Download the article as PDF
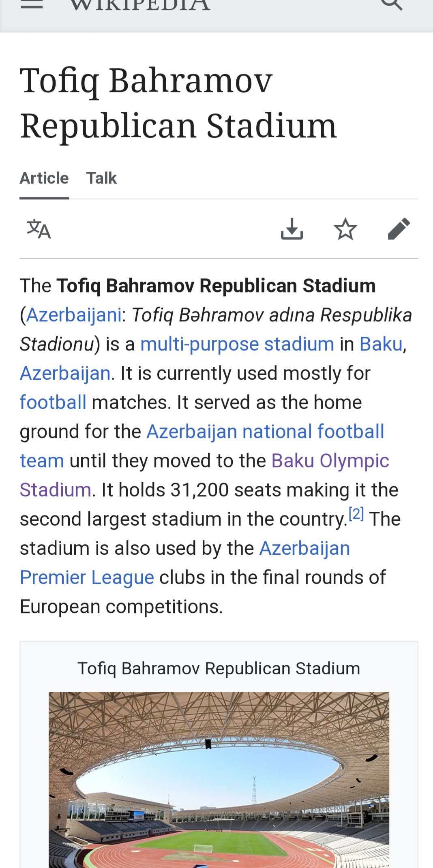 tap(292, 229)
